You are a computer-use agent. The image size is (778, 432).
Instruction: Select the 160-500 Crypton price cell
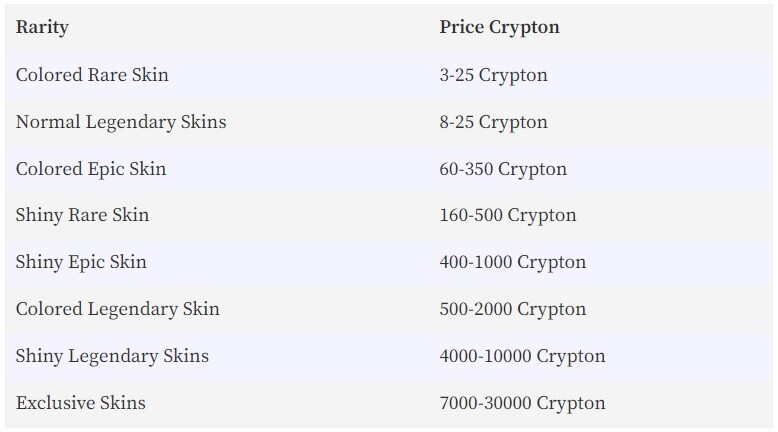(x=508, y=215)
